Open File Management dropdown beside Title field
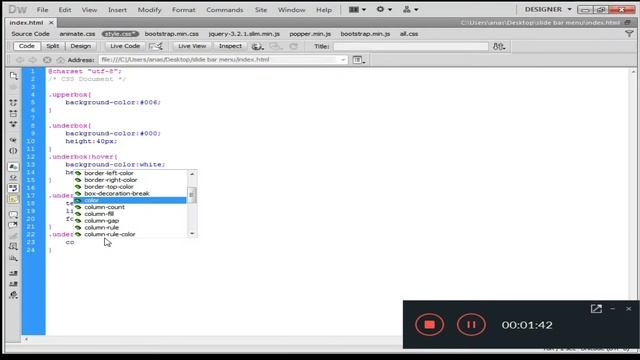This screenshot has width=640, height=360. pos(499,47)
